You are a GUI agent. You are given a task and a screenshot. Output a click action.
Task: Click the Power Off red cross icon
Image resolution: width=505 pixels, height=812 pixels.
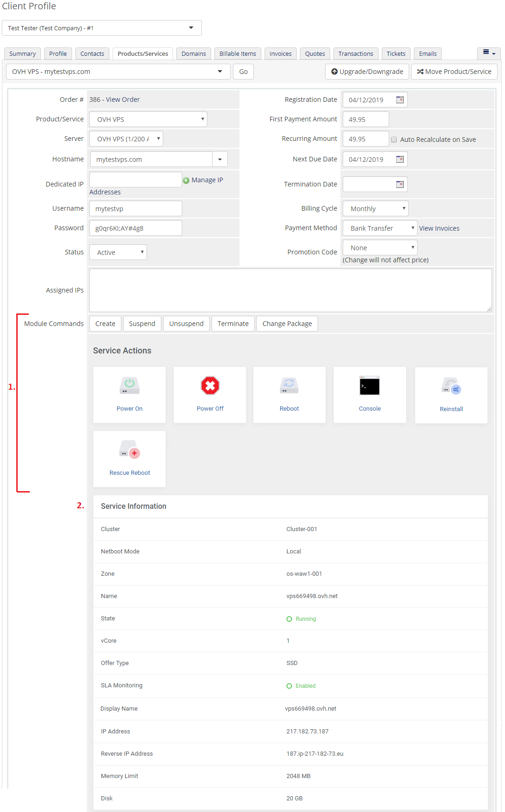coord(210,386)
